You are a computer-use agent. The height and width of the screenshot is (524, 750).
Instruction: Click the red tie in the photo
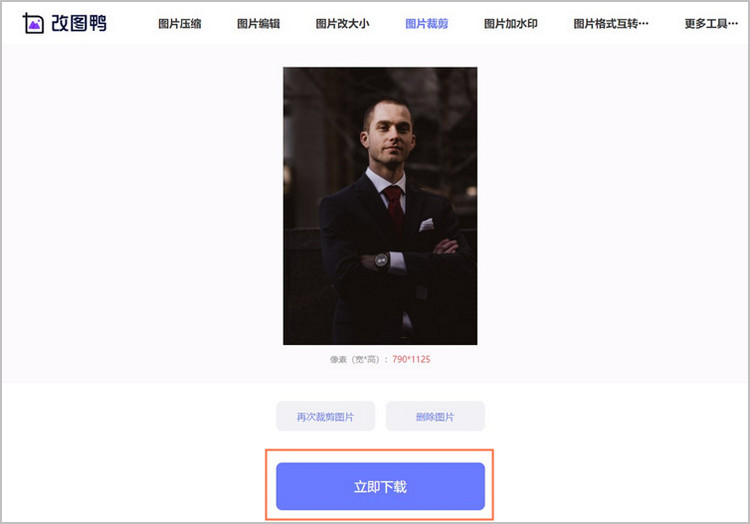click(395, 208)
